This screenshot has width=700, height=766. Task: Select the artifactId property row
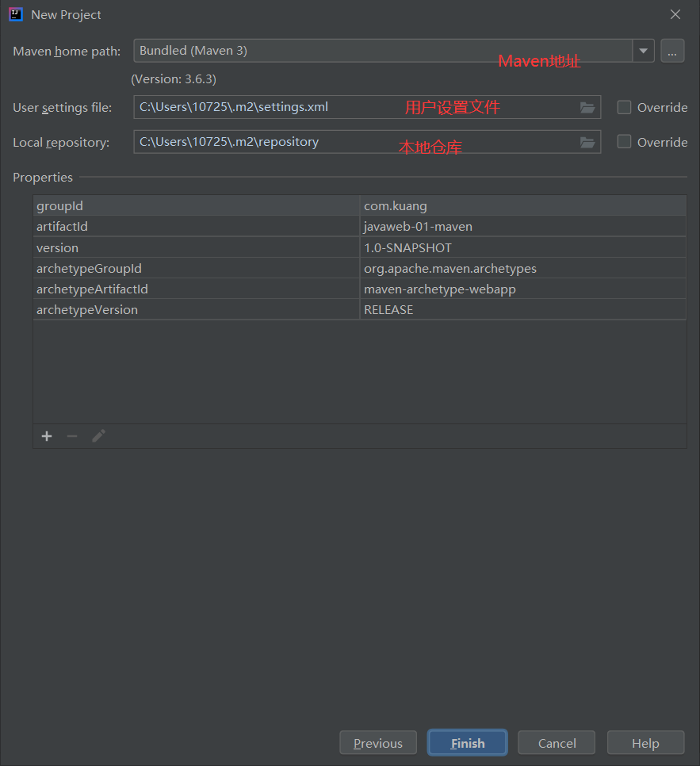360,227
